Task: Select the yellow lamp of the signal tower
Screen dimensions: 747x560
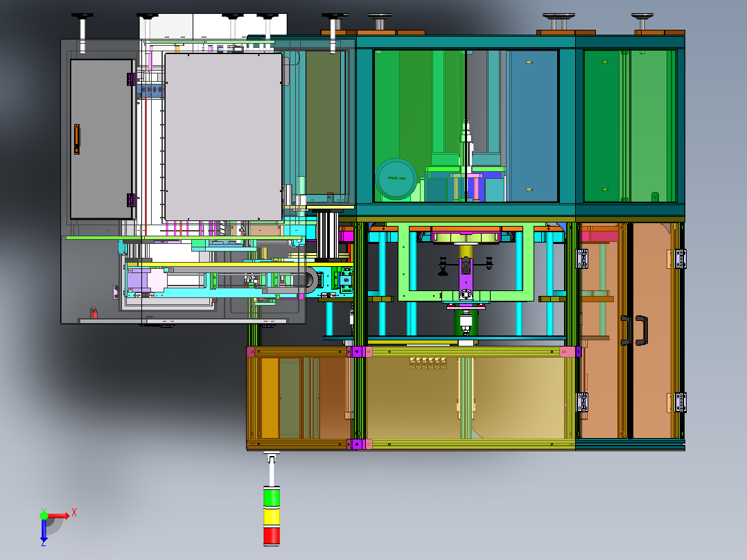Action: [x=272, y=516]
